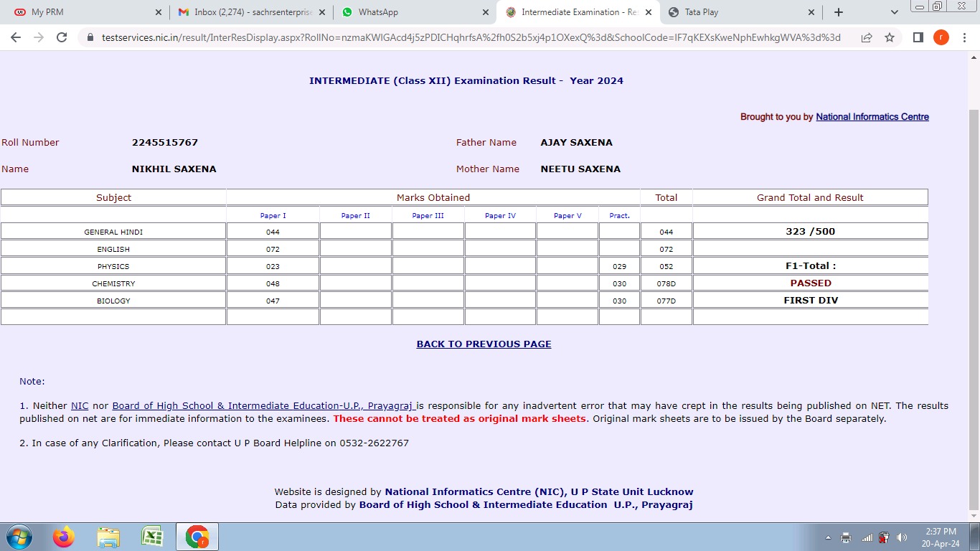This screenshot has width=980, height=551.
Task: Click the page vertical scrollbar
Action: [x=974, y=309]
